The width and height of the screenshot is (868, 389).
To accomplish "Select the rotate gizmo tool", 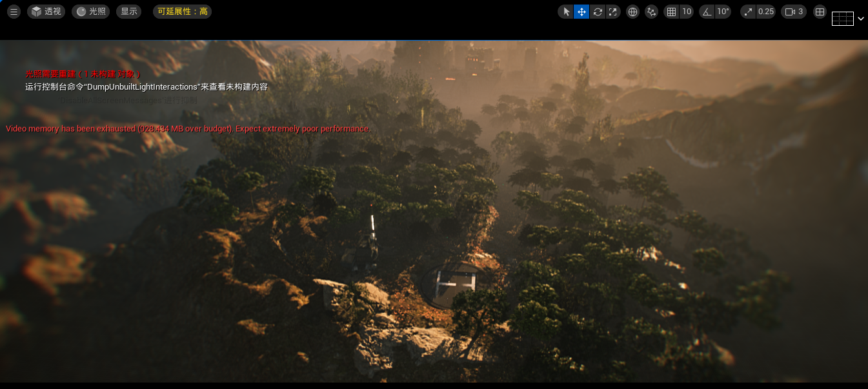I will coord(598,12).
